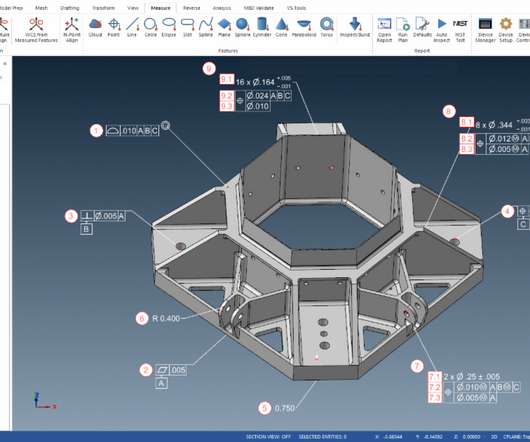Select the Spline measure tool

(206, 27)
